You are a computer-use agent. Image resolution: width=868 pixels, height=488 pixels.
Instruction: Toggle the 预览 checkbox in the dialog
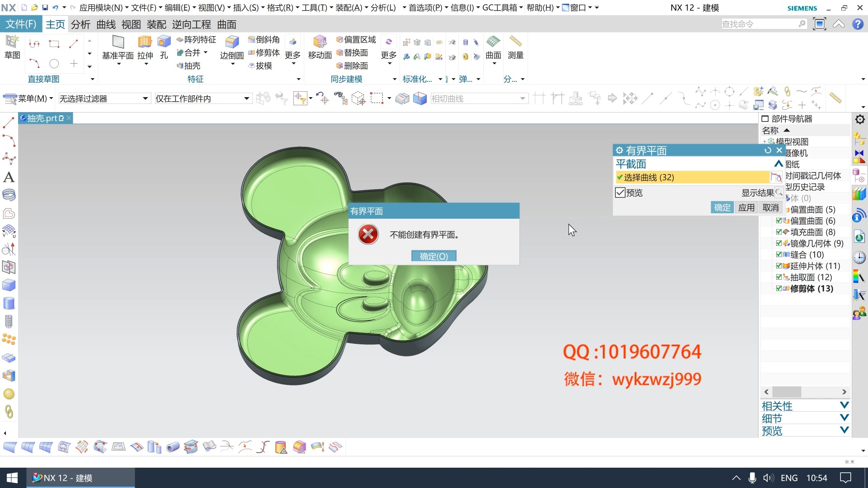pyautogui.click(x=620, y=192)
